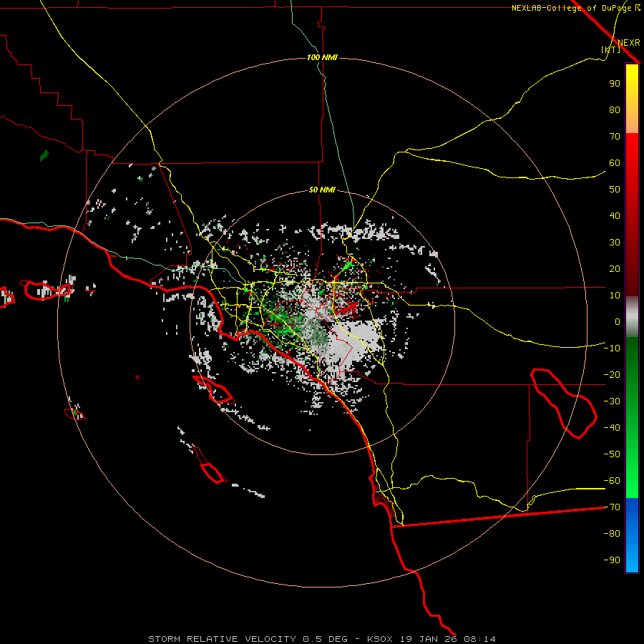Click the 08:14 timestamp in caption

[479, 639]
